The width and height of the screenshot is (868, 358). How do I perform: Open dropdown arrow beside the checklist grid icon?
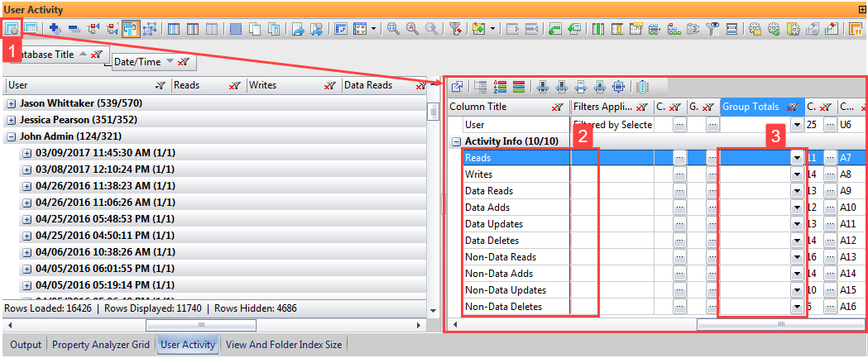(x=374, y=28)
